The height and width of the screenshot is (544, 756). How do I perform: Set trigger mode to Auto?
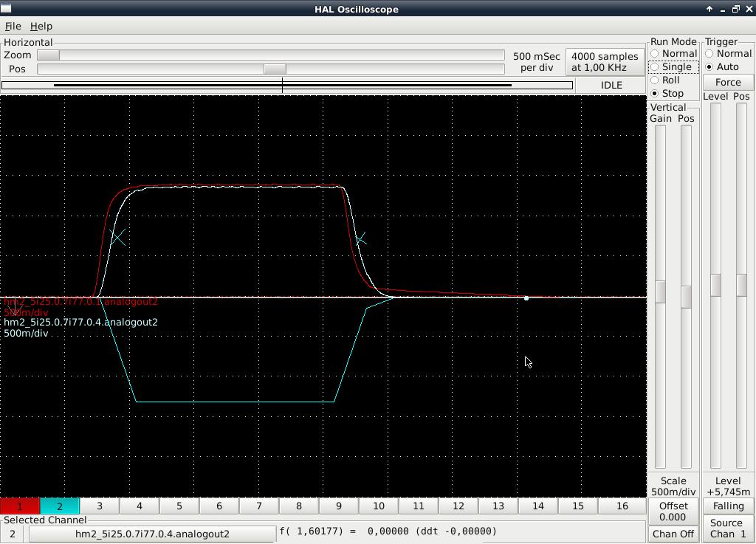click(722, 67)
